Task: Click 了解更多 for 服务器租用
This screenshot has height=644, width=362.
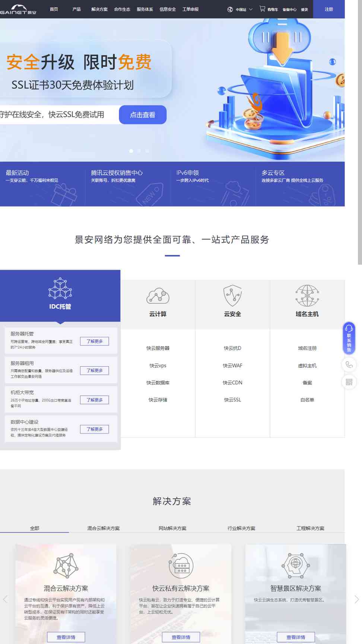Action: tap(95, 370)
